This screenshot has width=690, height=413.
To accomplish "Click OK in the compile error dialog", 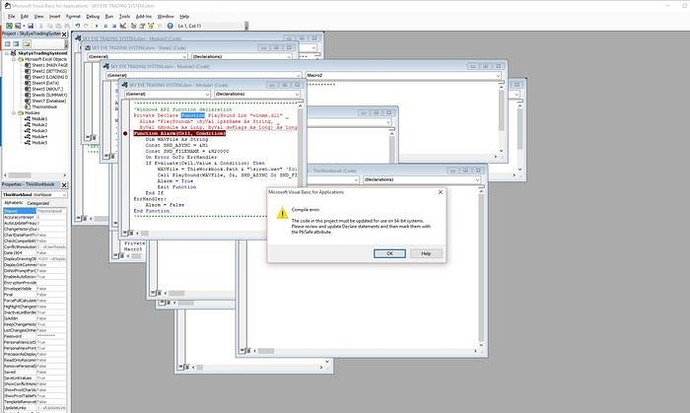I will tap(389, 253).
